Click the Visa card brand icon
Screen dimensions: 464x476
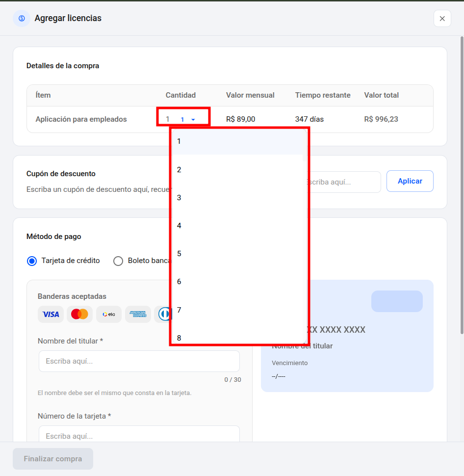[x=51, y=314]
